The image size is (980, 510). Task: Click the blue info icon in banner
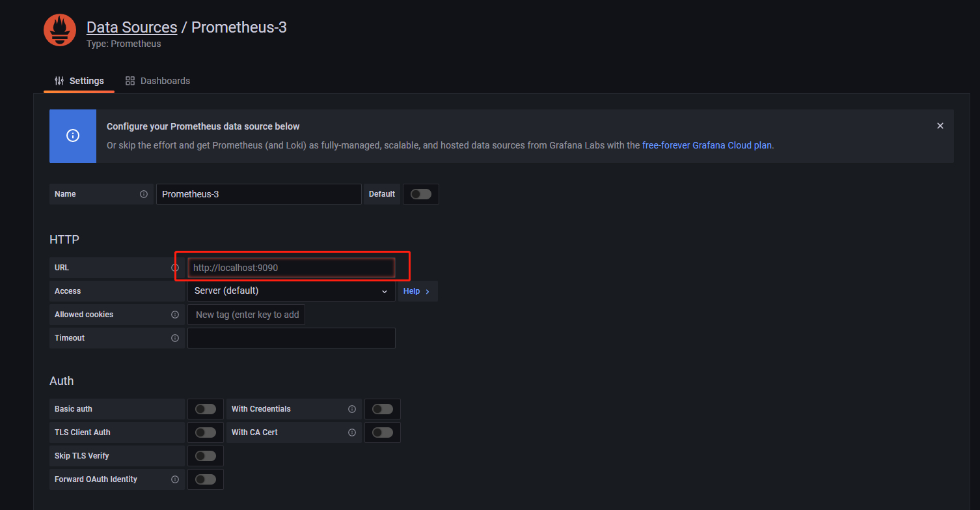click(x=73, y=135)
